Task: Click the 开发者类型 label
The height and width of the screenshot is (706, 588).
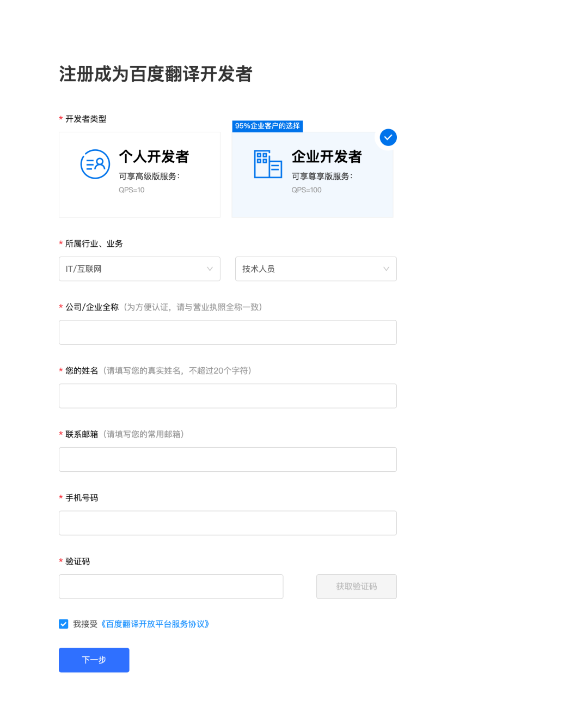Action: click(x=86, y=119)
